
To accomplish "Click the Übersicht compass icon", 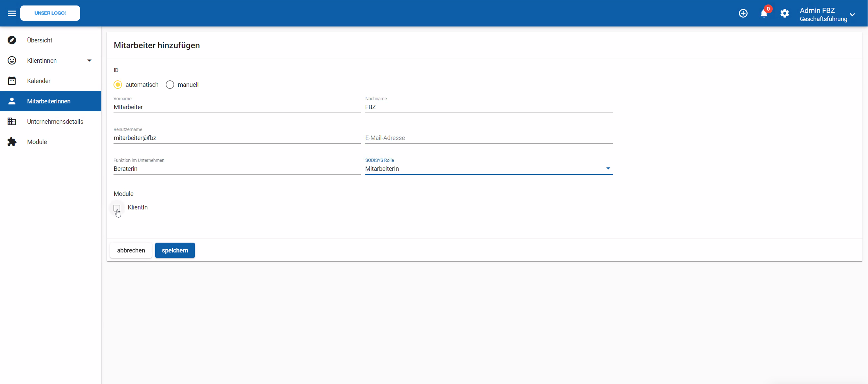I will (x=12, y=40).
